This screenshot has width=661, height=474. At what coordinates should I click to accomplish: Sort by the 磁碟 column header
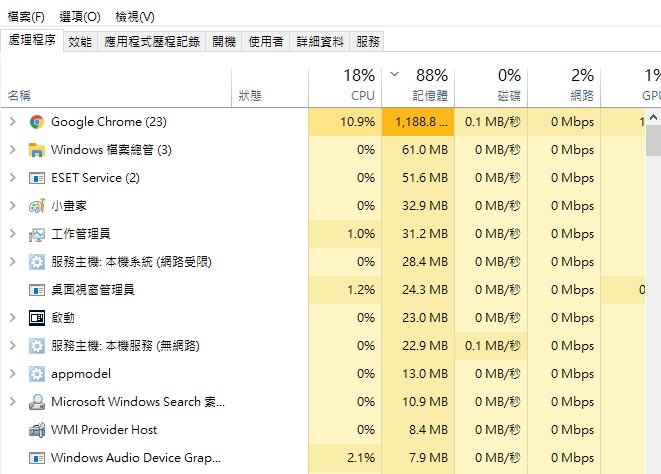[x=491, y=87]
